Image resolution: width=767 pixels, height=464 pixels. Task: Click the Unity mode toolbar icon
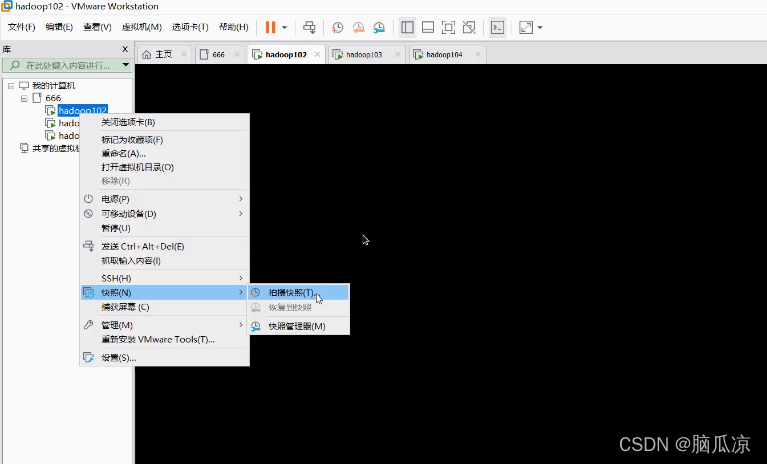pyautogui.click(x=469, y=27)
